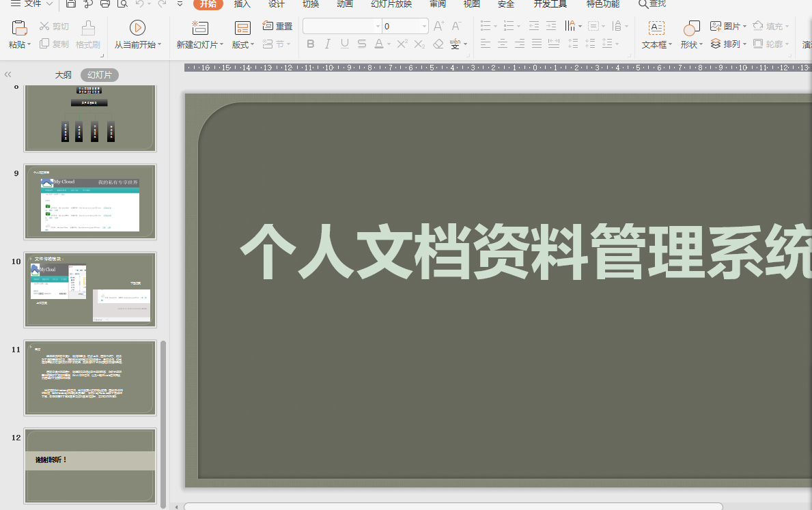Increase font size with A+ icon
Screen dimensions: 812x510
pyautogui.click(x=438, y=26)
